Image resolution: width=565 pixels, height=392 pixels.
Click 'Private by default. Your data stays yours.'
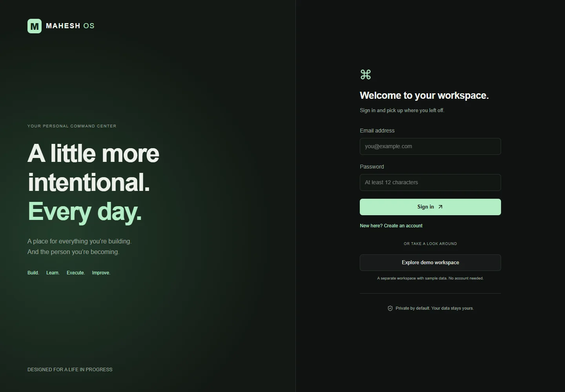pos(435,309)
